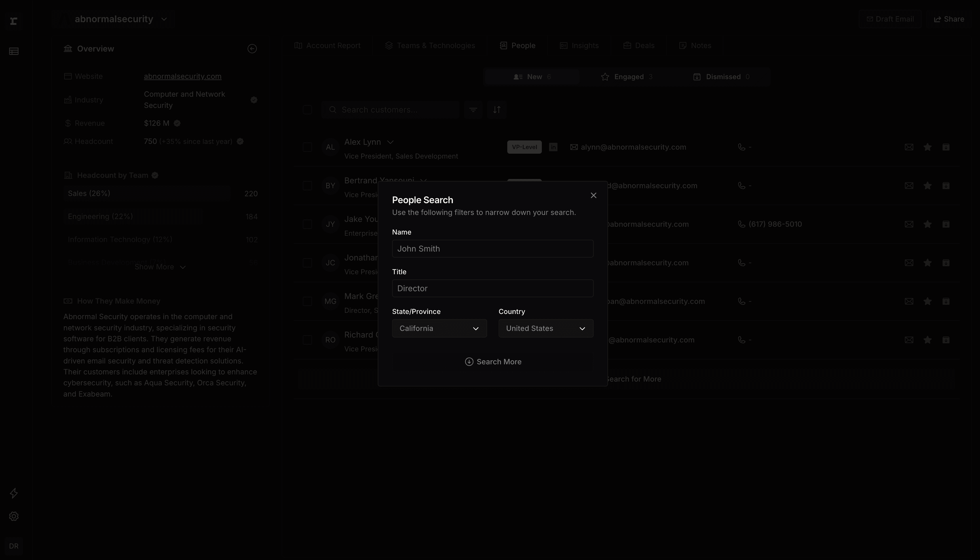
Task: Switch to the Insights tab
Action: click(x=579, y=46)
